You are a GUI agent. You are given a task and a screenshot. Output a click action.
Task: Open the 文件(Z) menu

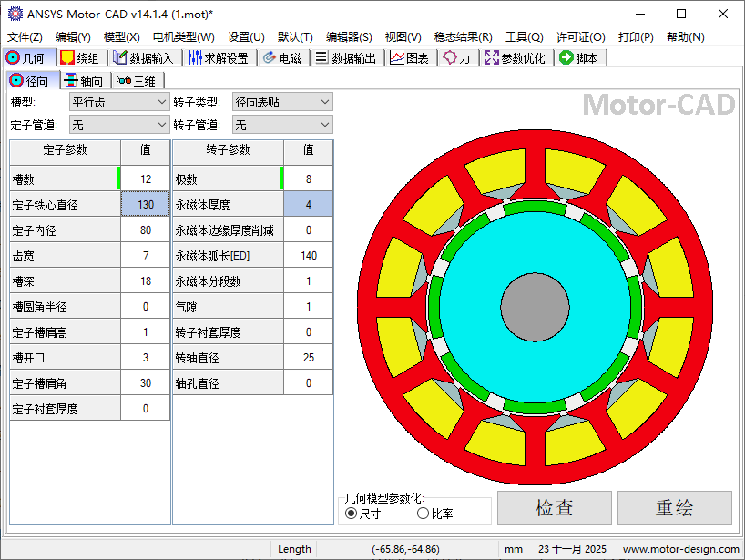pyautogui.click(x=25, y=37)
